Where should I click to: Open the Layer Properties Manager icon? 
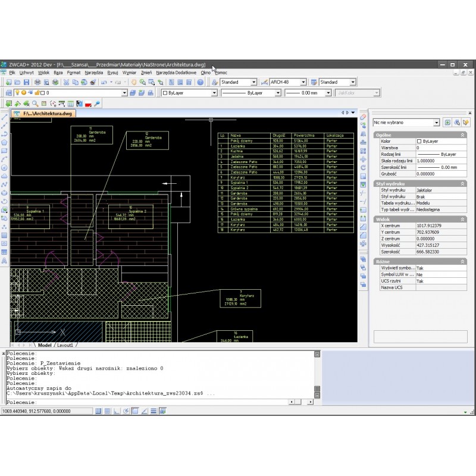tap(9, 93)
